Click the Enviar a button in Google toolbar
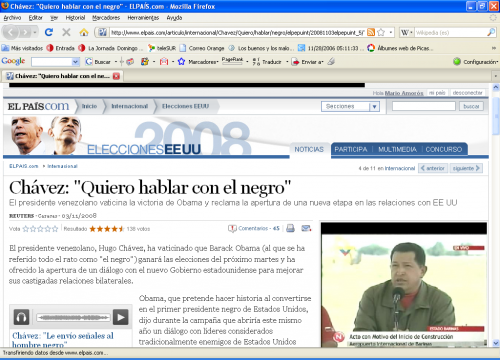The height and width of the screenshot is (360, 500). (x=307, y=62)
